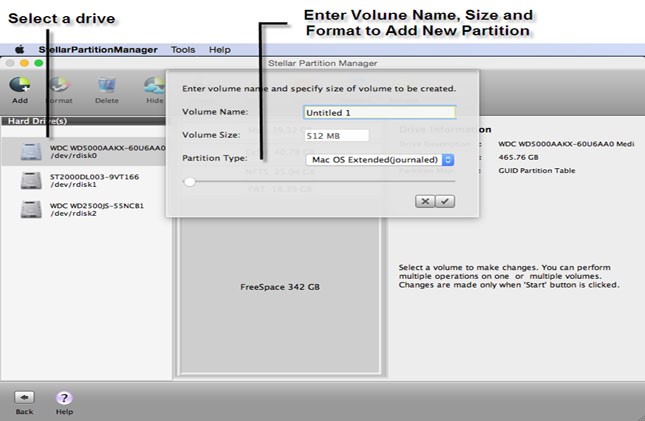
Task: Open the Help menu in menu bar
Action: tap(220, 50)
